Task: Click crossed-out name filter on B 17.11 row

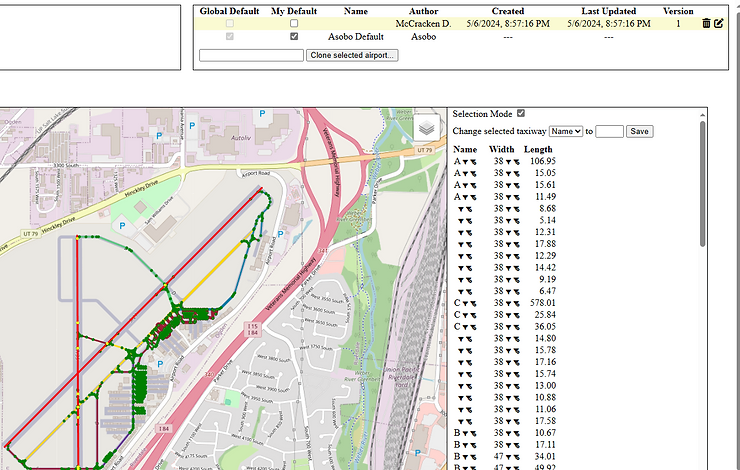Action: (x=473, y=445)
